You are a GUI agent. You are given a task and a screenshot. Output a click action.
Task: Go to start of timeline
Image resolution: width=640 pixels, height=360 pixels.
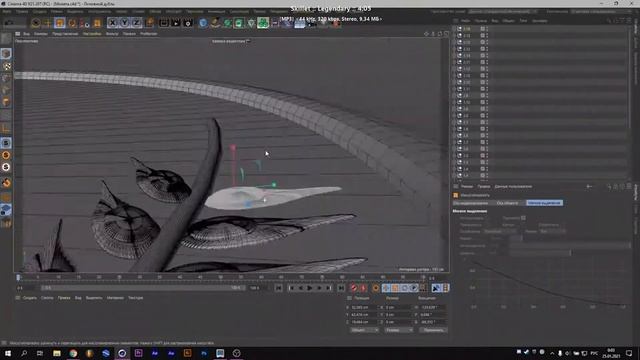278,288
